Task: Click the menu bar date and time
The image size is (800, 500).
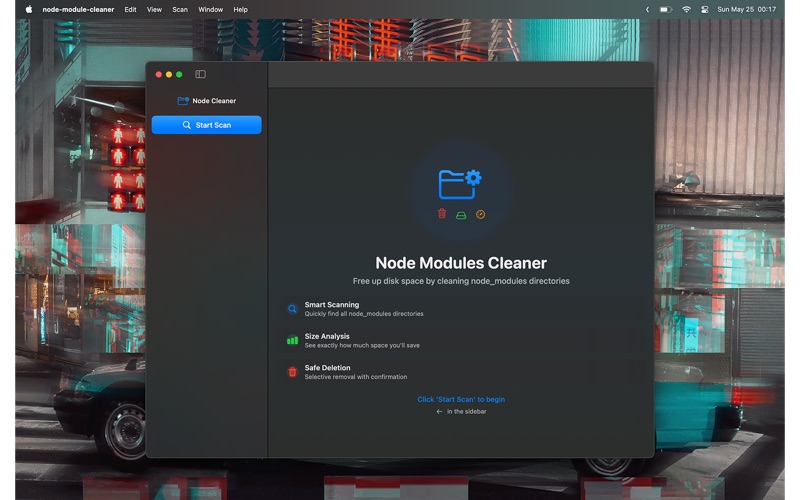Action: (746, 9)
